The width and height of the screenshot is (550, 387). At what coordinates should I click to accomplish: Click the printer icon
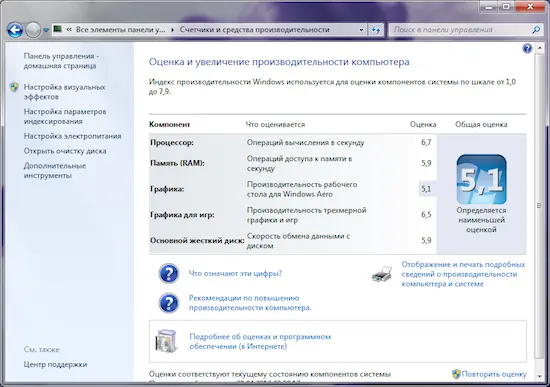click(382, 274)
